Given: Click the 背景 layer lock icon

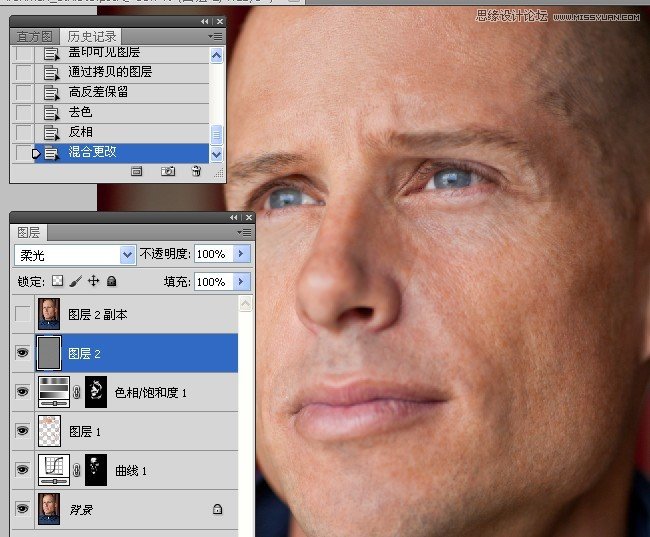Looking at the screenshot, I should tap(217, 509).
